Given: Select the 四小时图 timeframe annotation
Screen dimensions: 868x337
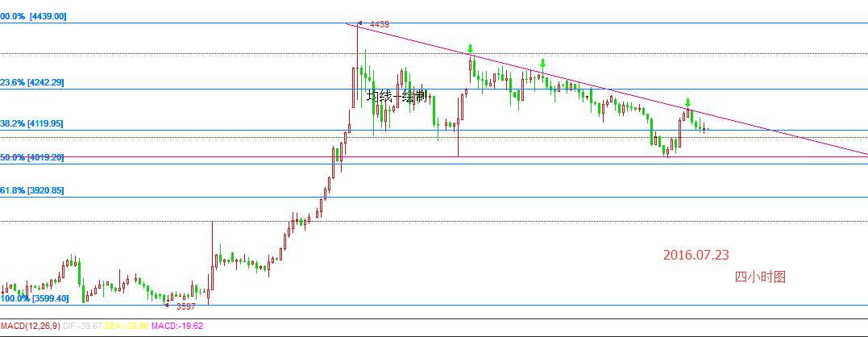Looking at the screenshot, I should 759,277.
